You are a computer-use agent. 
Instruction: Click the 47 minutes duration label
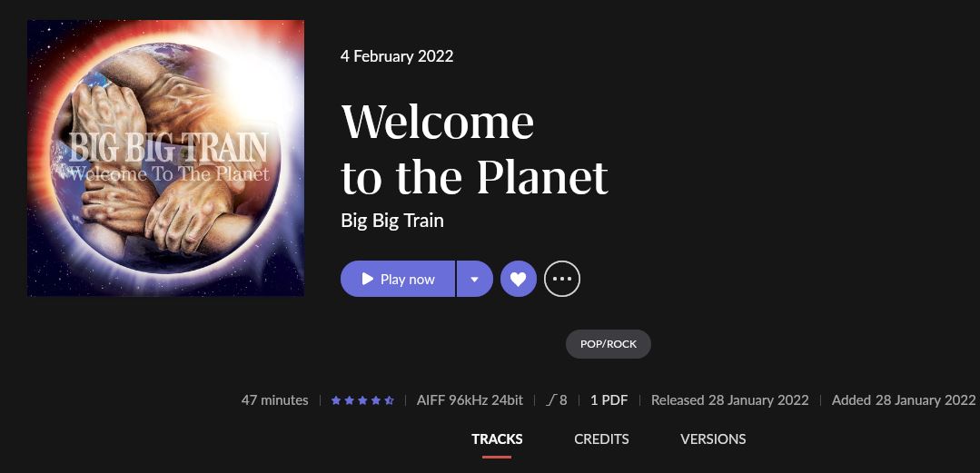(274, 400)
